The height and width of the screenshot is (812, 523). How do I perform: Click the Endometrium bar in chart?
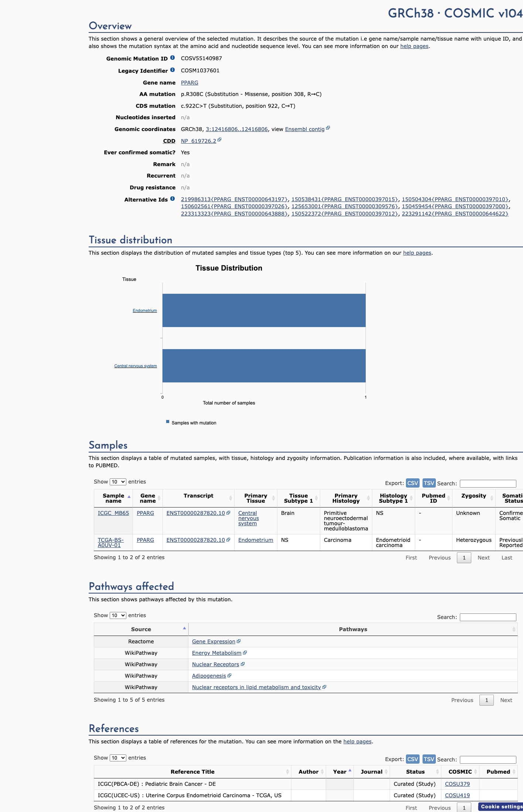264,310
